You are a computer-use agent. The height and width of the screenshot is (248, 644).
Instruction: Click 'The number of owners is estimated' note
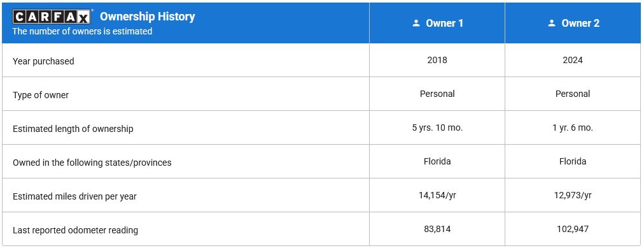click(x=82, y=31)
